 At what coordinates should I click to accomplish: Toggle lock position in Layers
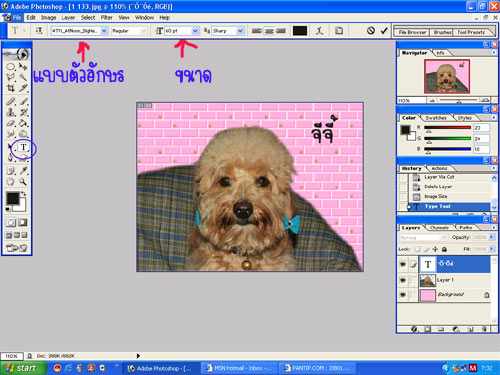point(435,249)
